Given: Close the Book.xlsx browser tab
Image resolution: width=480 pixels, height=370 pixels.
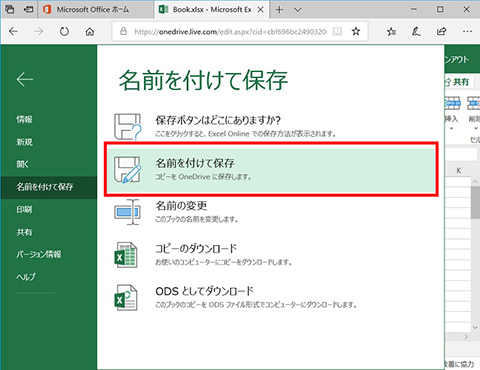Looking at the screenshot, I should 260,10.
